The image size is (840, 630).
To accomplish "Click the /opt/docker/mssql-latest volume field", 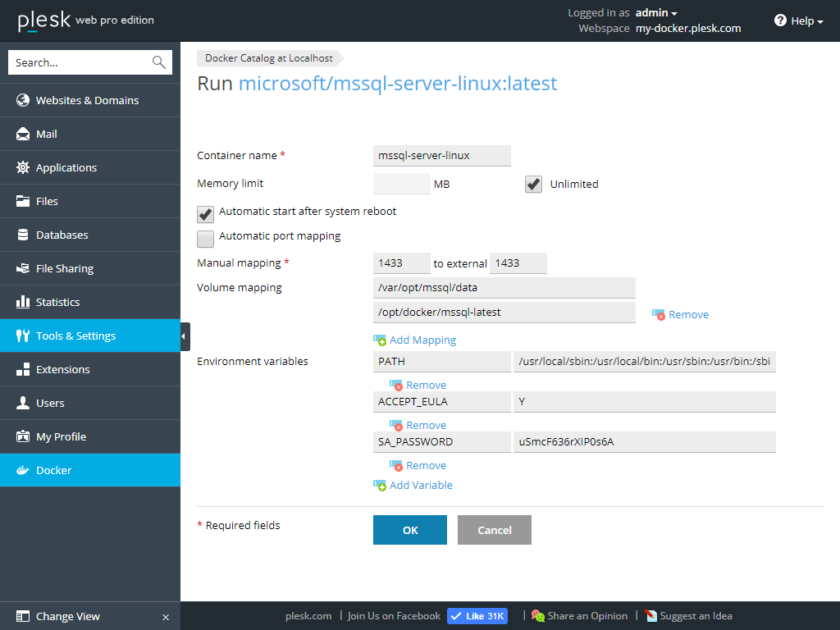I will click(x=504, y=313).
